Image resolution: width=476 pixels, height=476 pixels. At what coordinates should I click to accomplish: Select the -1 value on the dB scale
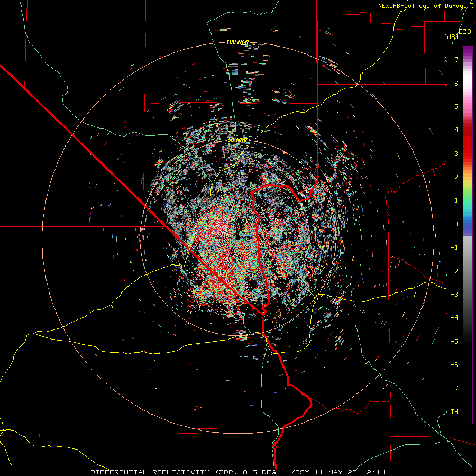point(454,248)
